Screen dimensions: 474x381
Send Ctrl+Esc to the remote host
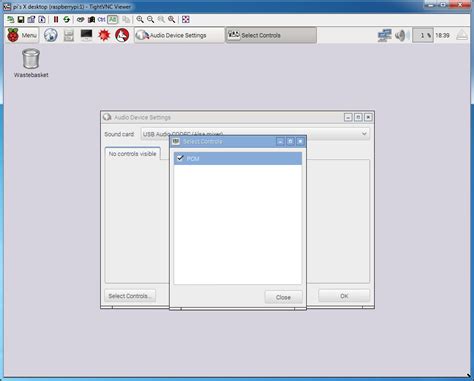click(x=91, y=20)
